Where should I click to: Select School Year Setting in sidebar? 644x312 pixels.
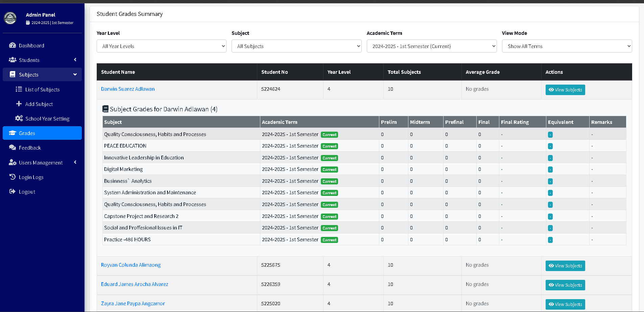[x=42, y=118]
